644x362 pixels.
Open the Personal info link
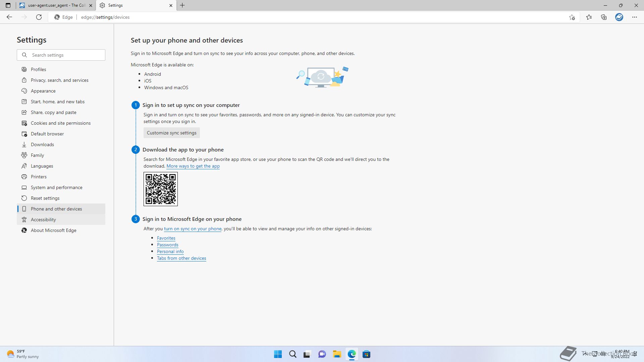point(170,251)
